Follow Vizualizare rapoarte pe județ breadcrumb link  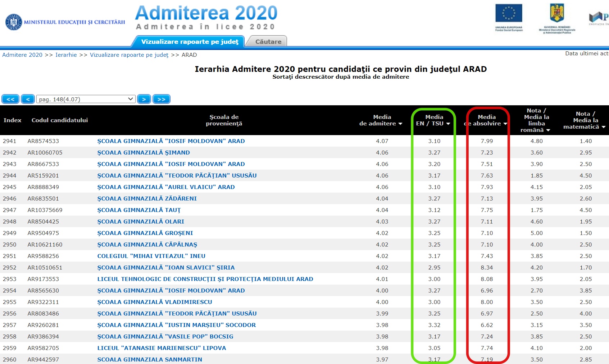point(129,55)
